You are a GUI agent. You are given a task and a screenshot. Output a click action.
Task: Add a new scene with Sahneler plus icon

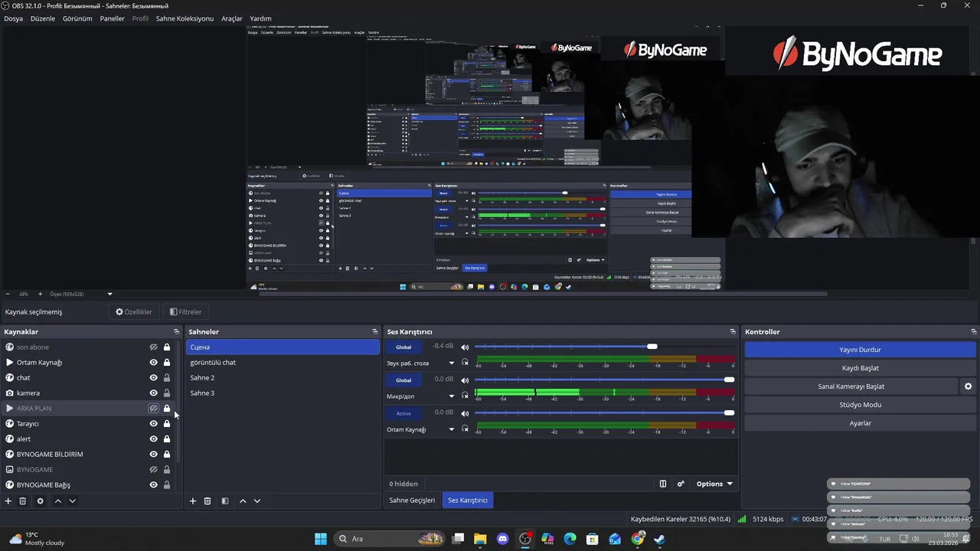[193, 500]
